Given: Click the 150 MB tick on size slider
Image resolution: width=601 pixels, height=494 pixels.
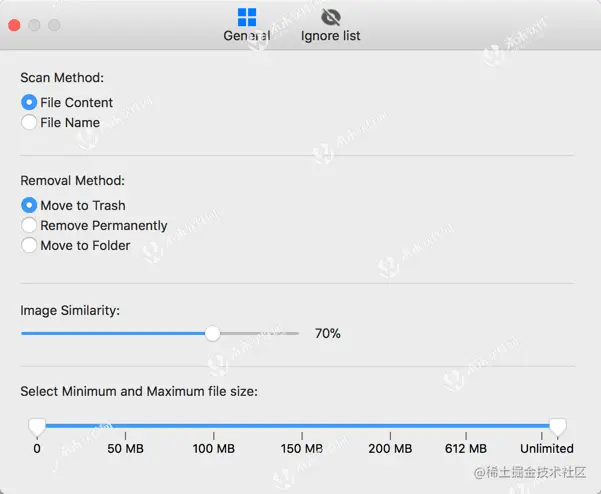Looking at the screenshot, I should point(301,433).
